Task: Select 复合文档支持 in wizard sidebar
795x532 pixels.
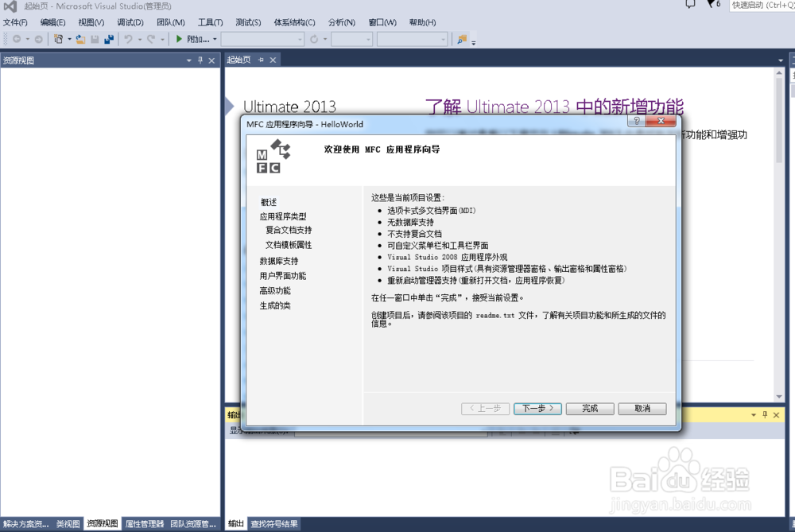Action: tap(289, 231)
